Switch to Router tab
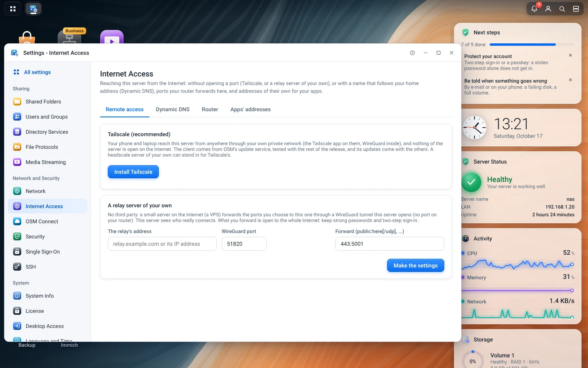The height and width of the screenshot is (368, 588). (x=210, y=109)
